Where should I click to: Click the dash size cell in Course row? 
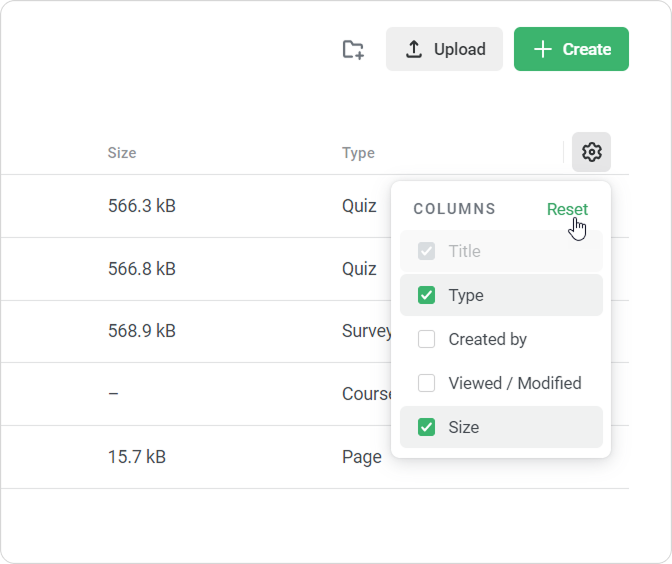click(x=113, y=394)
